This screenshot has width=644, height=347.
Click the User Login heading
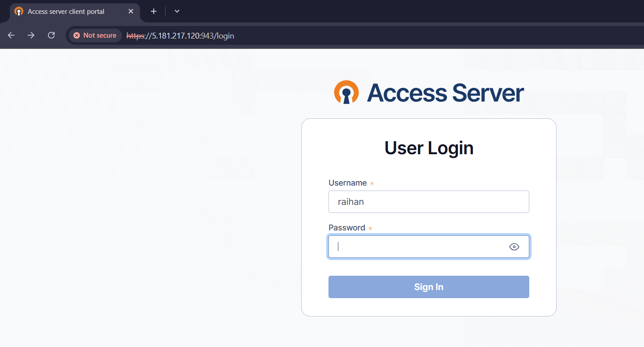click(429, 148)
